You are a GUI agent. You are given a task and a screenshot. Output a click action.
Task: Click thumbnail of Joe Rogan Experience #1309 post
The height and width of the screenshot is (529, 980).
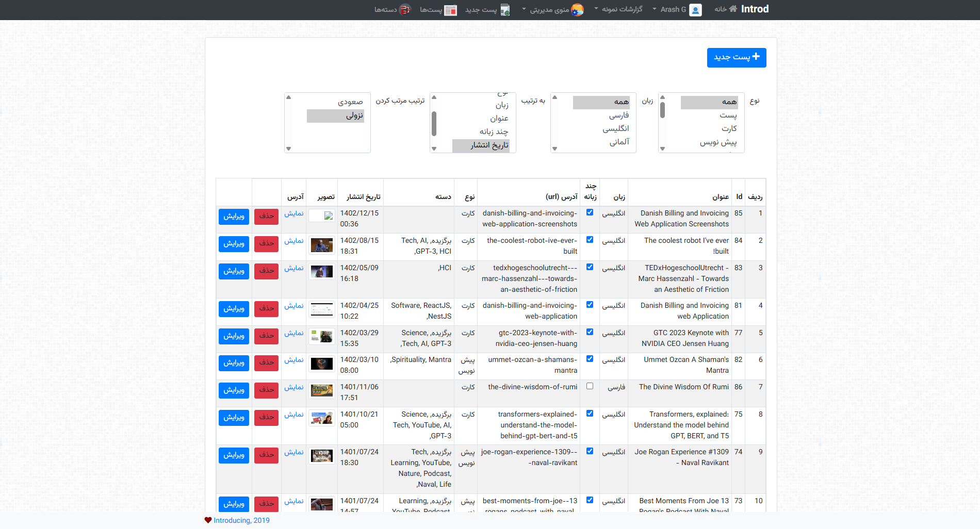tap(322, 456)
